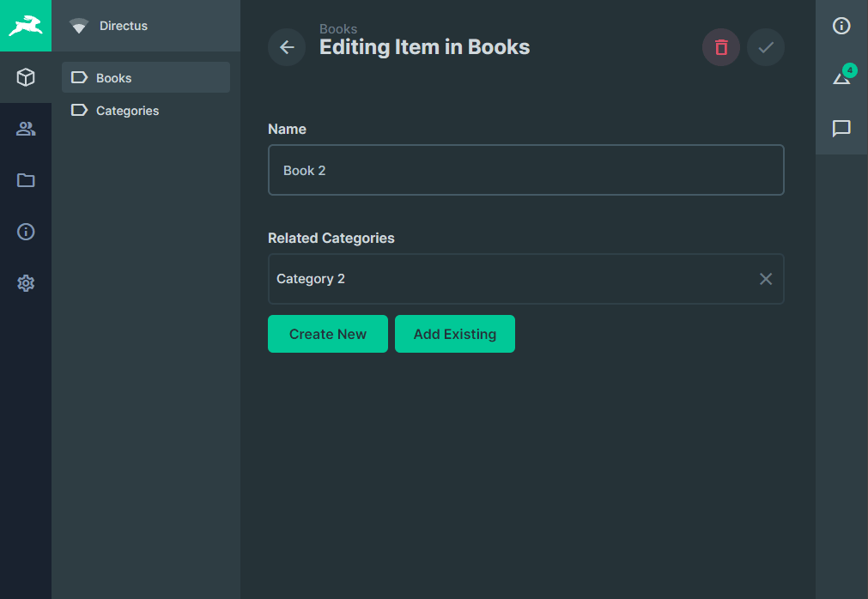This screenshot has width=868, height=599.
Task: Open the User Directory module
Action: point(26,129)
